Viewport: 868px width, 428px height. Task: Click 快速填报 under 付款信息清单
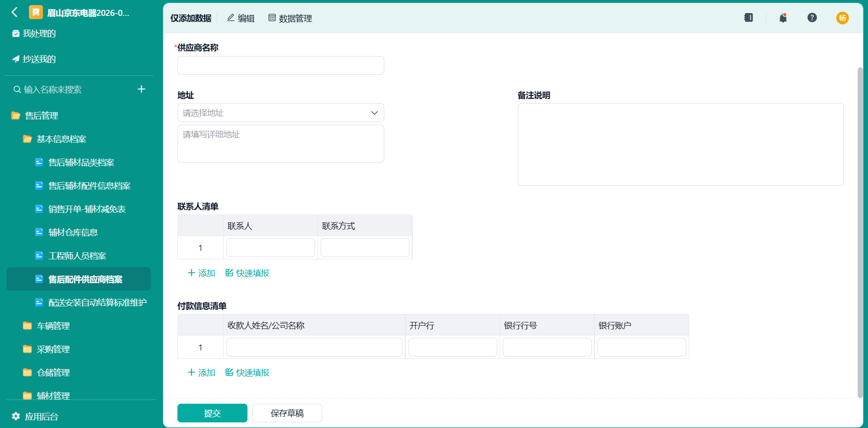(247, 372)
